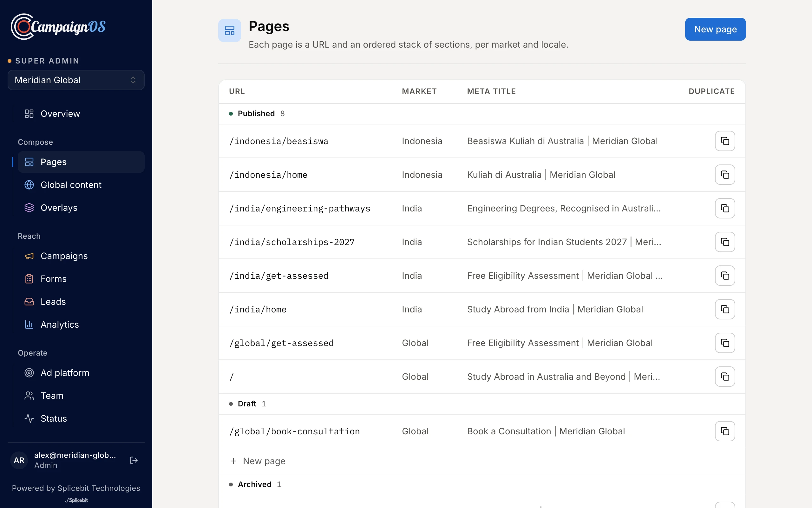Collapse the Draft group header
812x508 pixels.
click(482, 404)
